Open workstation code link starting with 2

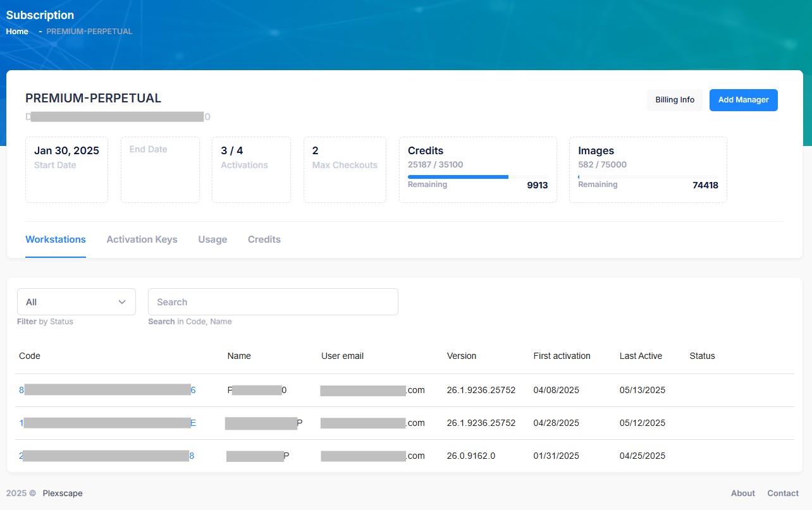pyautogui.click(x=107, y=456)
